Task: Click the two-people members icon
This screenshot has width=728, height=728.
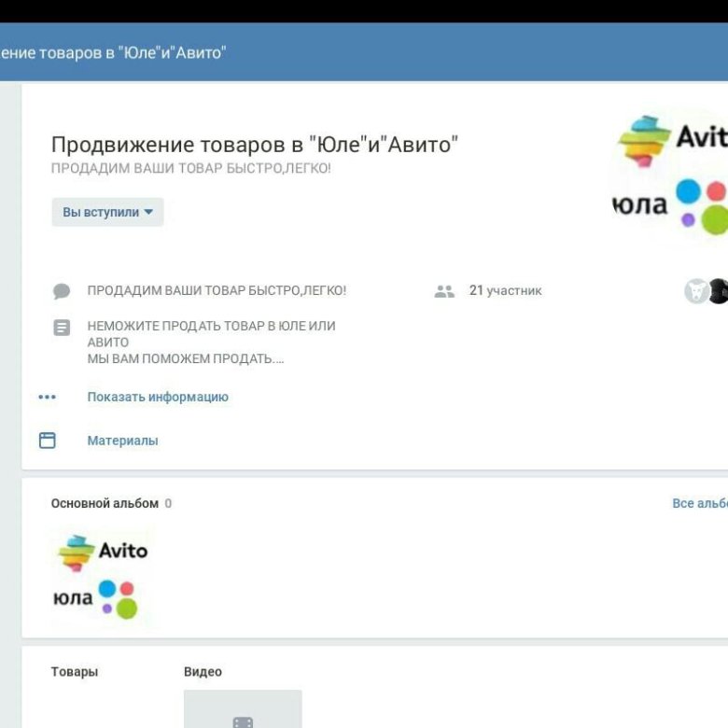Action: coord(444,291)
